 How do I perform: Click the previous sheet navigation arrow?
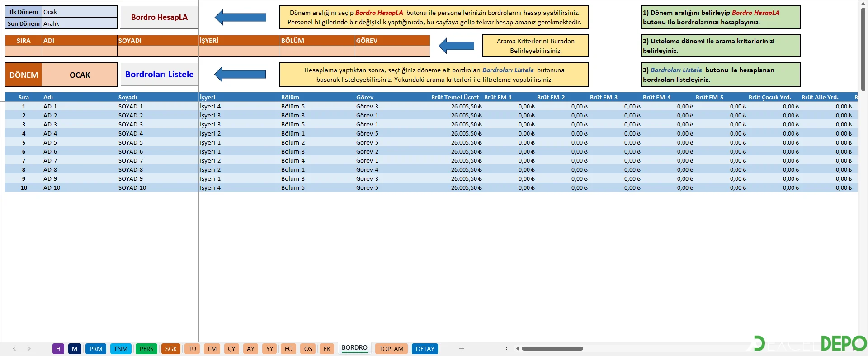coord(14,348)
